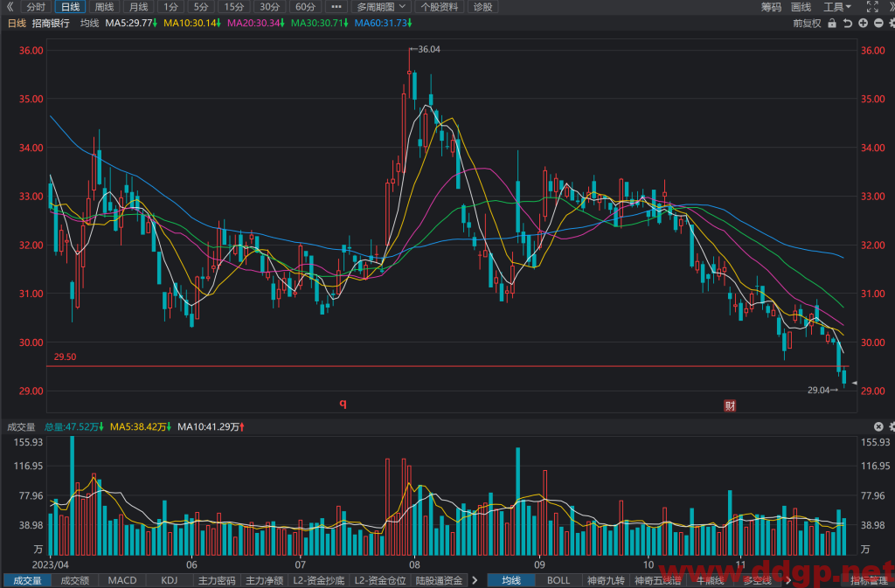Zoom in chart with plus icon

pyautogui.click(x=863, y=24)
